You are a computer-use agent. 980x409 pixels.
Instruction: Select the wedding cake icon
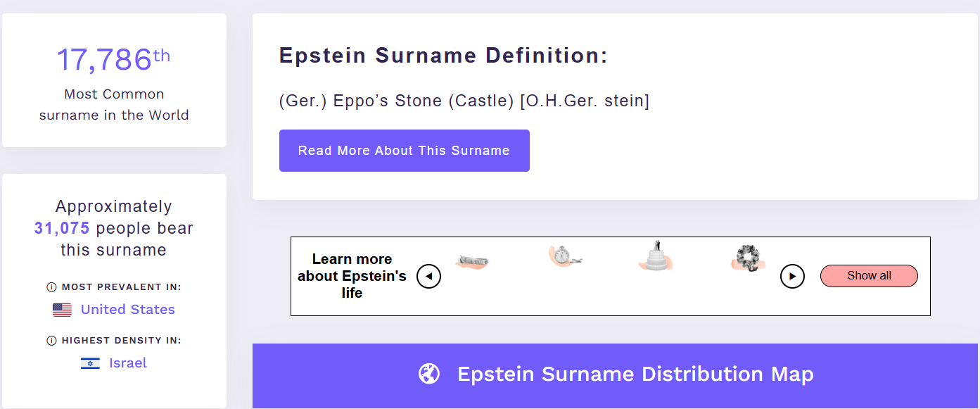pyautogui.click(x=656, y=257)
